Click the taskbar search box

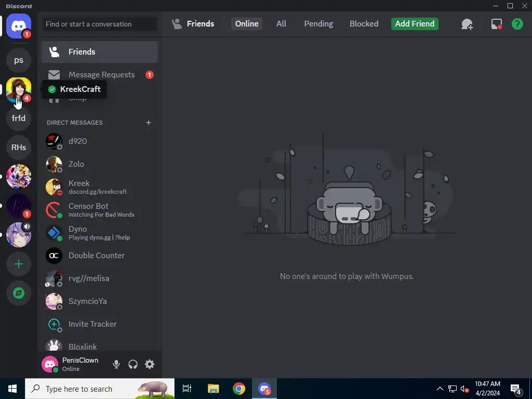coord(100,389)
